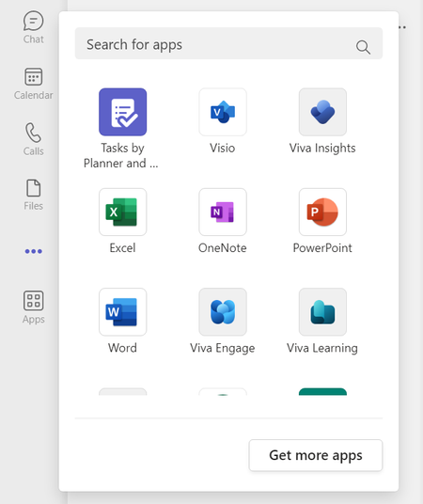Image resolution: width=423 pixels, height=504 pixels.
Task: Open the Viva Insights app
Action: (322, 112)
